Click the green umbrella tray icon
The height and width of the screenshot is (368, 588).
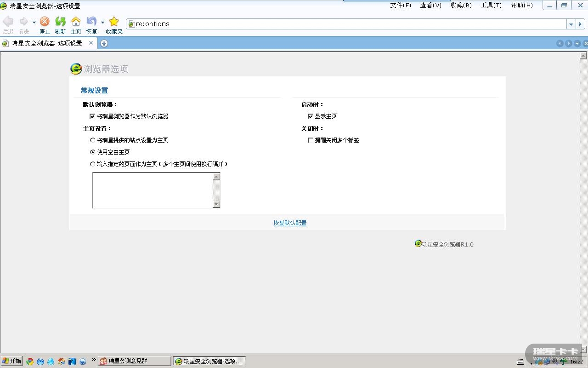pos(564,362)
